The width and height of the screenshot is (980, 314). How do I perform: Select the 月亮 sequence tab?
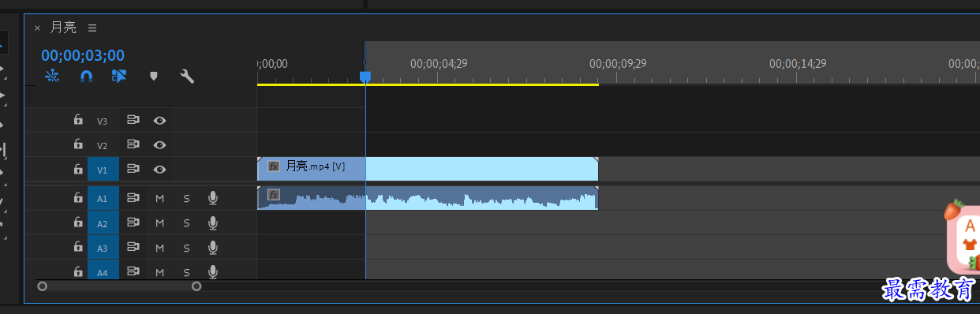[63, 28]
